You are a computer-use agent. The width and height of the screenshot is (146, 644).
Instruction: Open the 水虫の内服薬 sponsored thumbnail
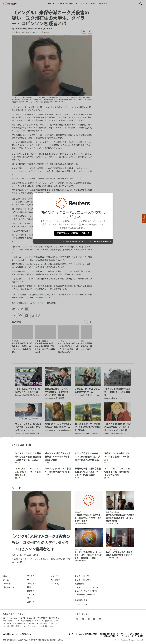click(28, 376)
